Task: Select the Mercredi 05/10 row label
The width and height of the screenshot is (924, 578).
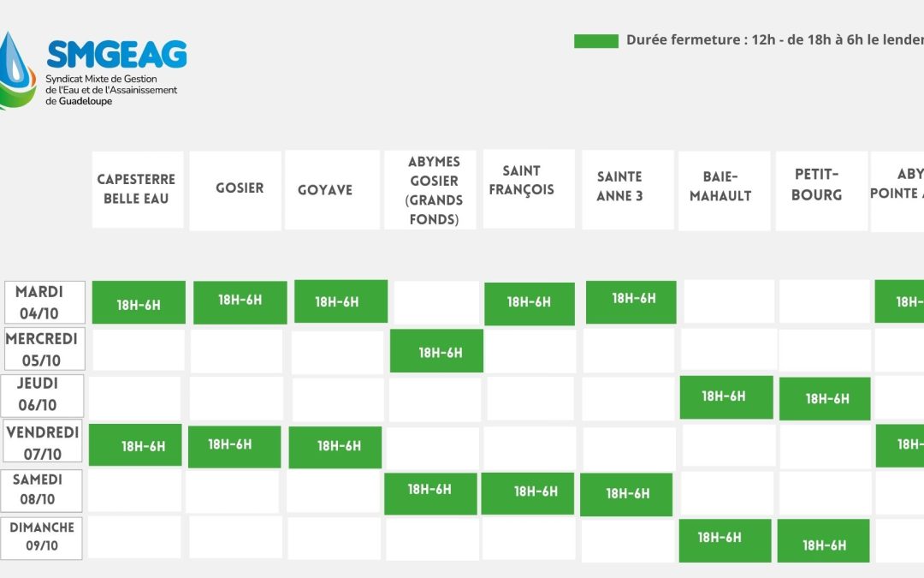Action: pyautogui.click(x=42, y=349)
